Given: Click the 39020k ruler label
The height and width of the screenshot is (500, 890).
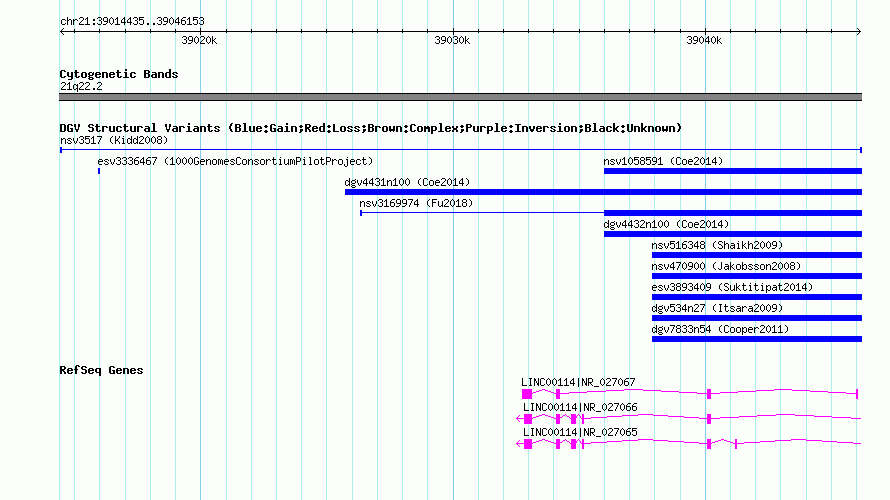Looking at the screenshot, I should click(199, 40).
